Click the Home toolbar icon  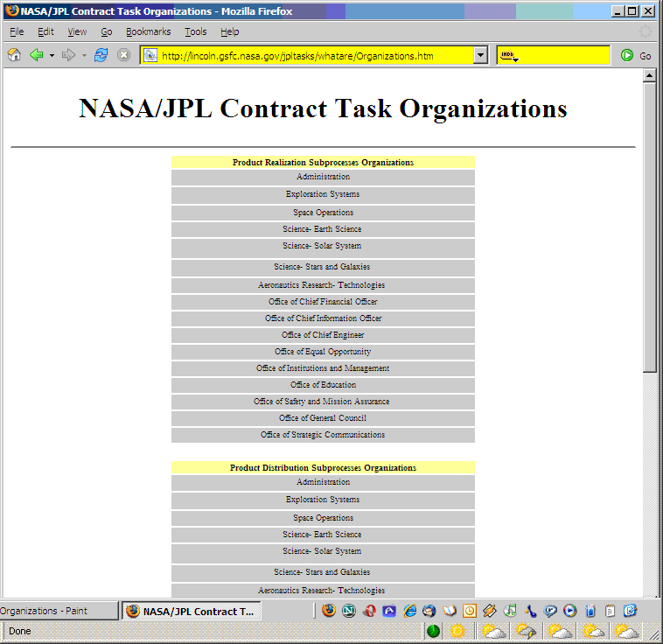[14, 55]
